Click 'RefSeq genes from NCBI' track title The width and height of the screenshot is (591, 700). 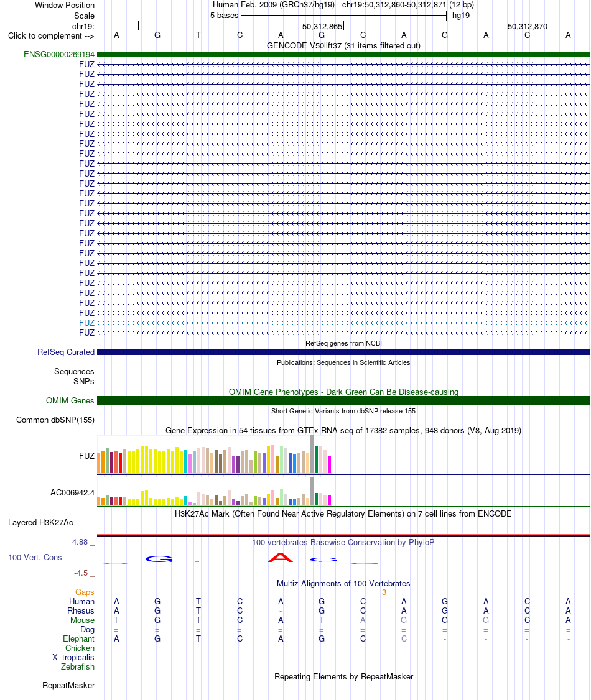tap(343, 343)
